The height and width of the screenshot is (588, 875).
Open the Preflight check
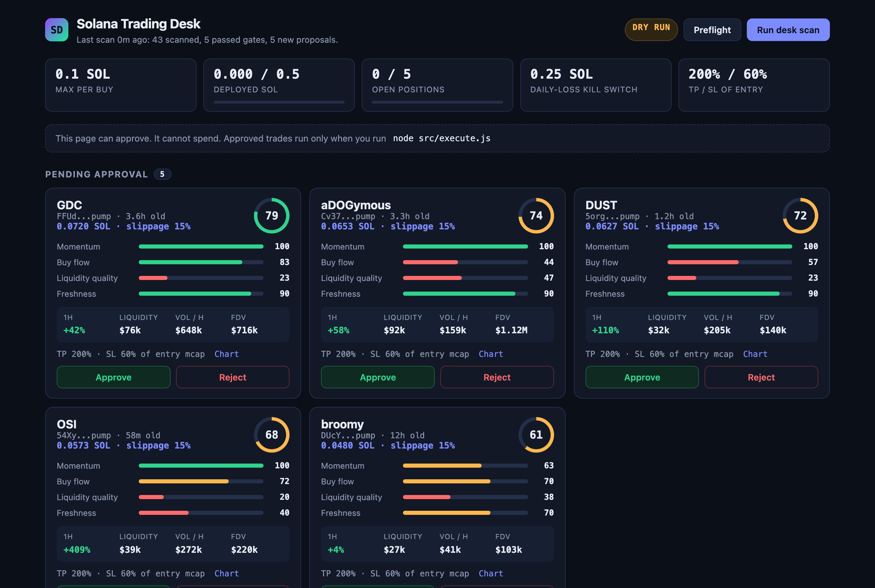[x=712, y=30]
